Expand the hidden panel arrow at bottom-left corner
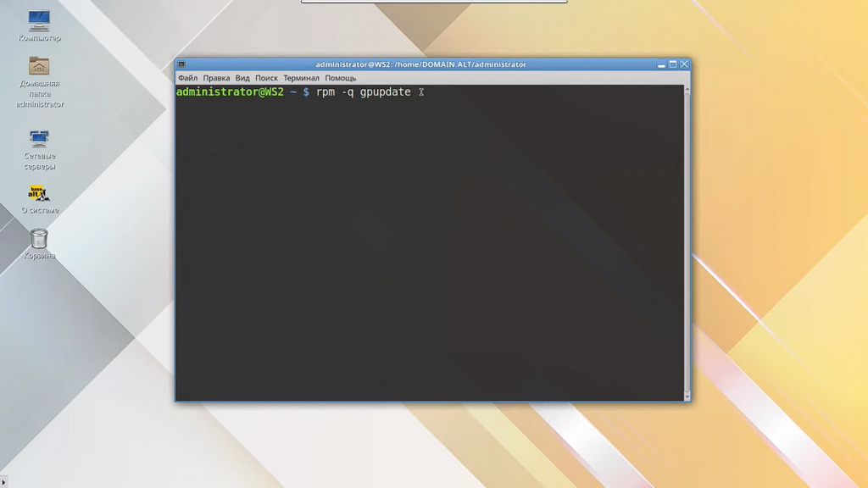This screenshot has height=488, width=868. pyautogui.click(x=3, y=482)
